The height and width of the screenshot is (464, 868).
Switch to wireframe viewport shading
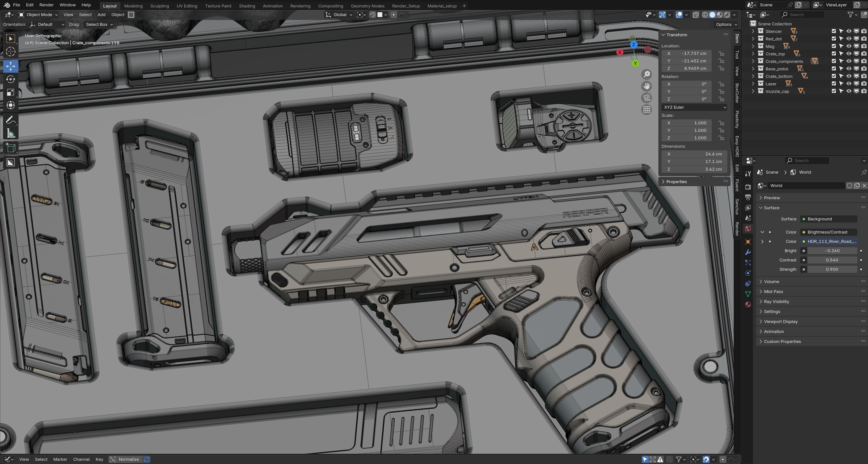pos(705,15)
